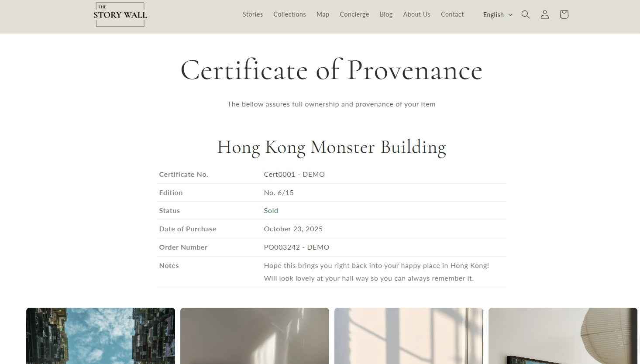
Task: Open the Concierge page
Action: coord(354,14)
